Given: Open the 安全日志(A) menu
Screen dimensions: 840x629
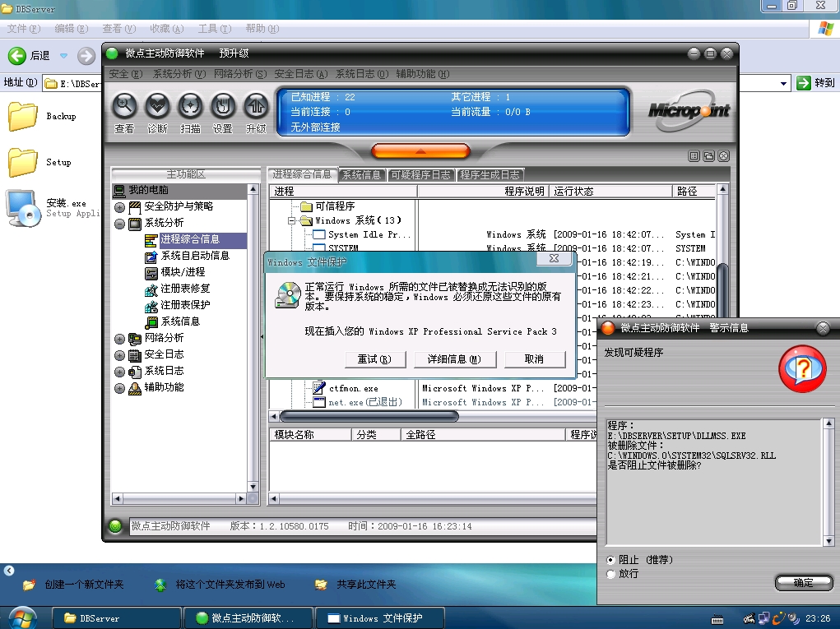Looking at the screenshot, I should [300, 74].
